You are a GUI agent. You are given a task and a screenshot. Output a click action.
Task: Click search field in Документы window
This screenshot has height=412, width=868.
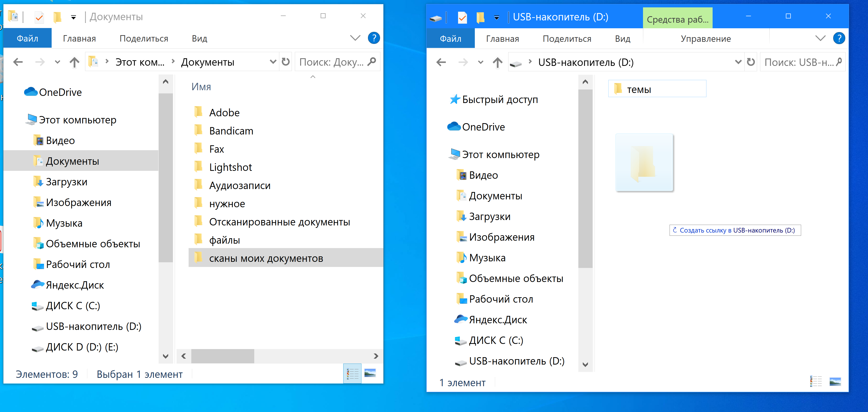coord(337,62)
